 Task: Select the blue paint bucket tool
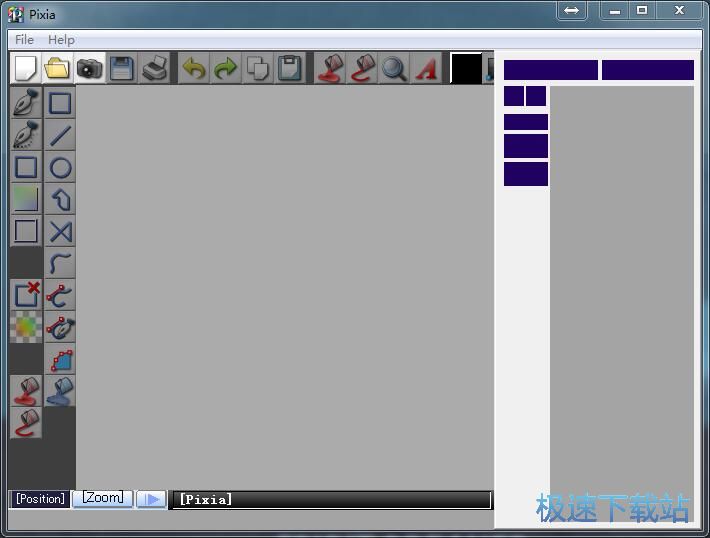click(x=60, y=391)
